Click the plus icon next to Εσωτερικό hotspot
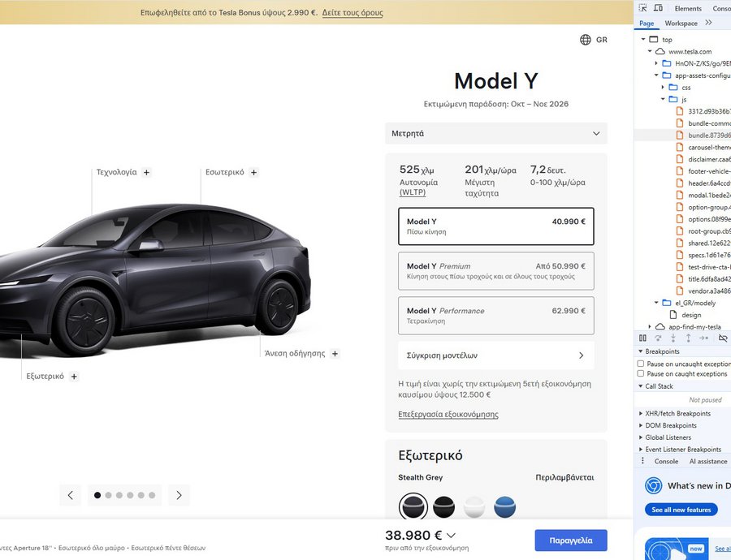 tap(253, 172)
